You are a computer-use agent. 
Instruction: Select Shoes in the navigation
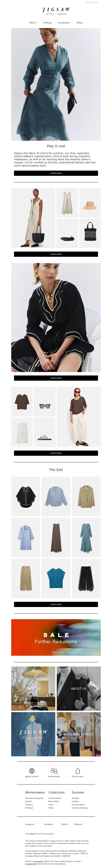click(x=80, y=23)
